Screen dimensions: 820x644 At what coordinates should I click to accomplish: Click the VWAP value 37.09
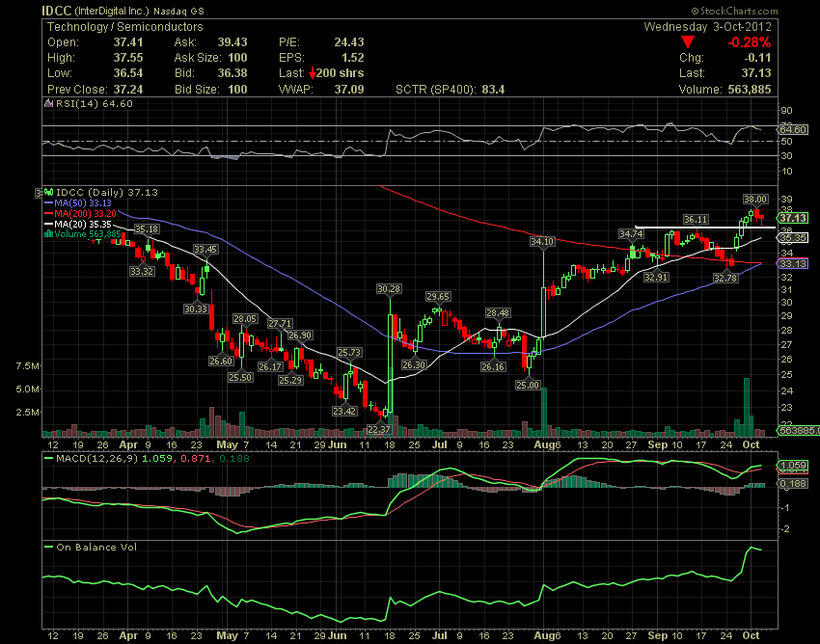point(349,90)
